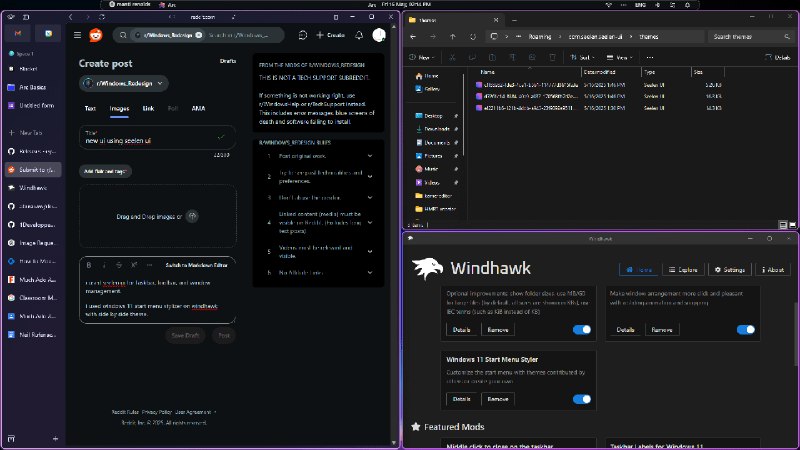Click the post body text area
Viewport: 800px width, 450px height.
pos(157,298)
